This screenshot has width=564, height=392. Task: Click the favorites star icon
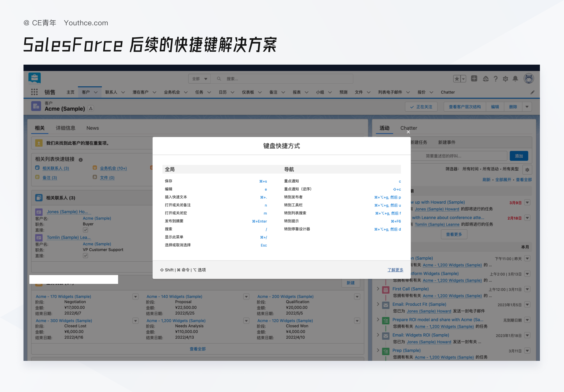click(457, 79)
